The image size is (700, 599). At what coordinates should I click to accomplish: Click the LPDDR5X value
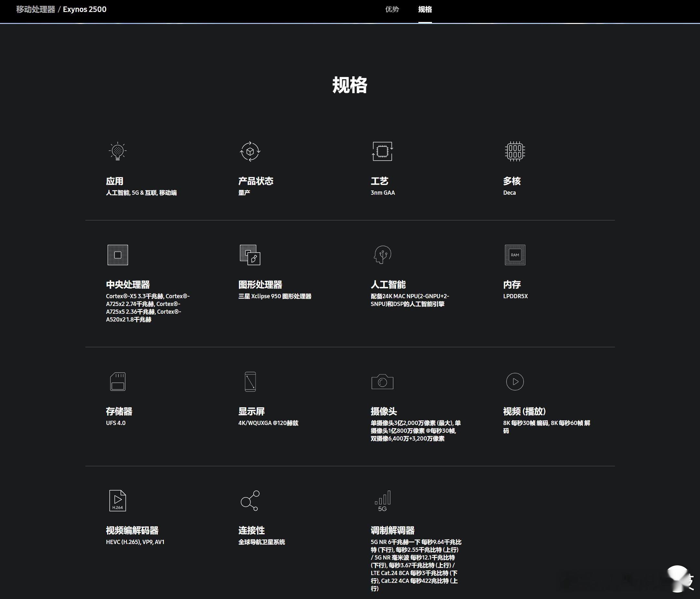coord(515,296)
